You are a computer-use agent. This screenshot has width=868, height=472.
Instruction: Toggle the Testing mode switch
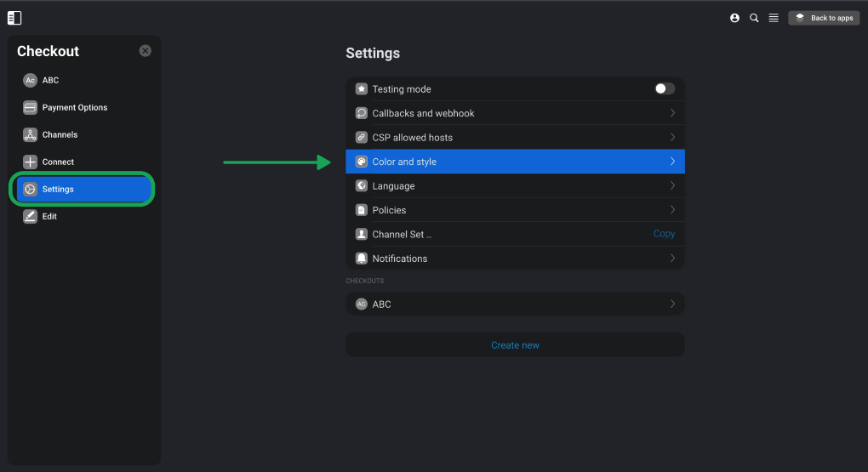pyautogui.click(x=665, y=88)
